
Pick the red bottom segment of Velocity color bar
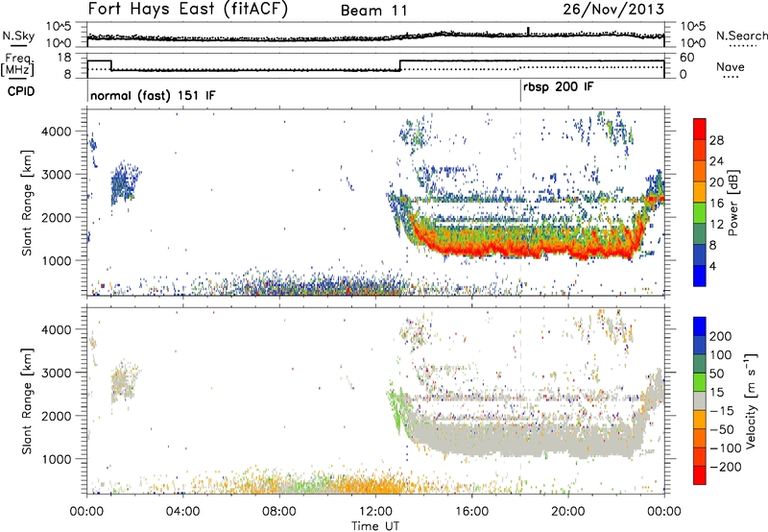pos(700,475)
